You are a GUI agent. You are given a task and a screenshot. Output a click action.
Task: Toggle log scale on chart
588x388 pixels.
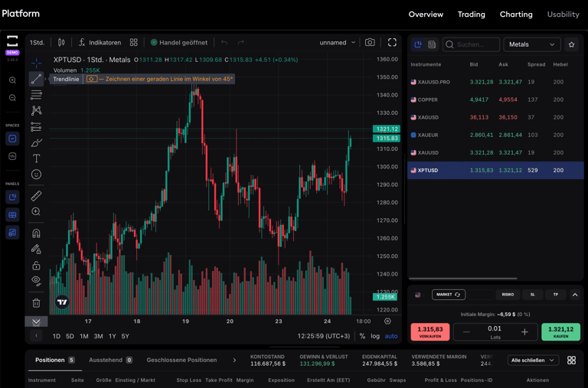(x=375, y=336)
